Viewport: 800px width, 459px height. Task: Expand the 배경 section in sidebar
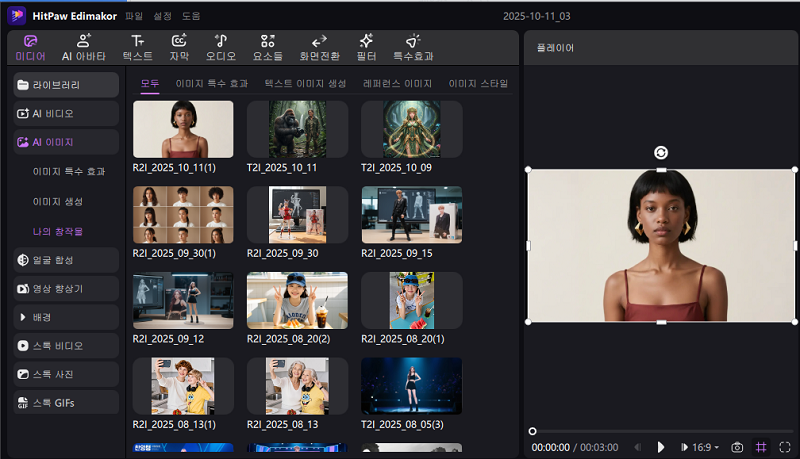point(66,317)
